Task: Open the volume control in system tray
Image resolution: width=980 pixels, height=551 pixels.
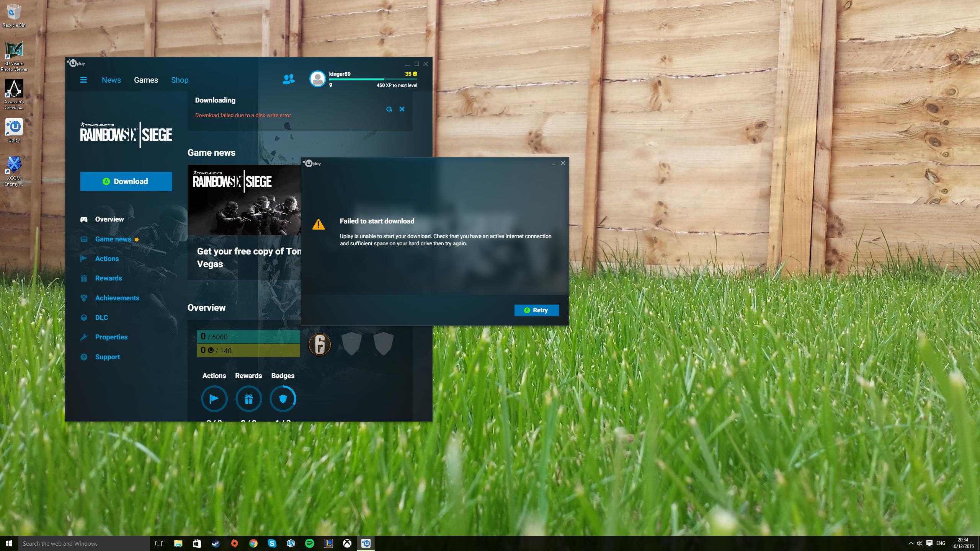Action: click(920, 543)
